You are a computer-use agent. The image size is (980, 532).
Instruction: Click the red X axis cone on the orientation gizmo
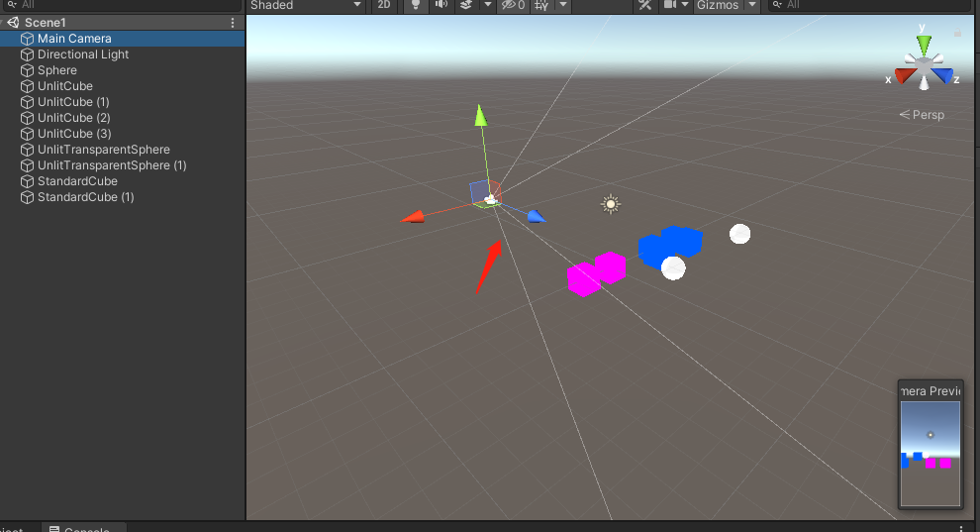(x=903, y=76)
